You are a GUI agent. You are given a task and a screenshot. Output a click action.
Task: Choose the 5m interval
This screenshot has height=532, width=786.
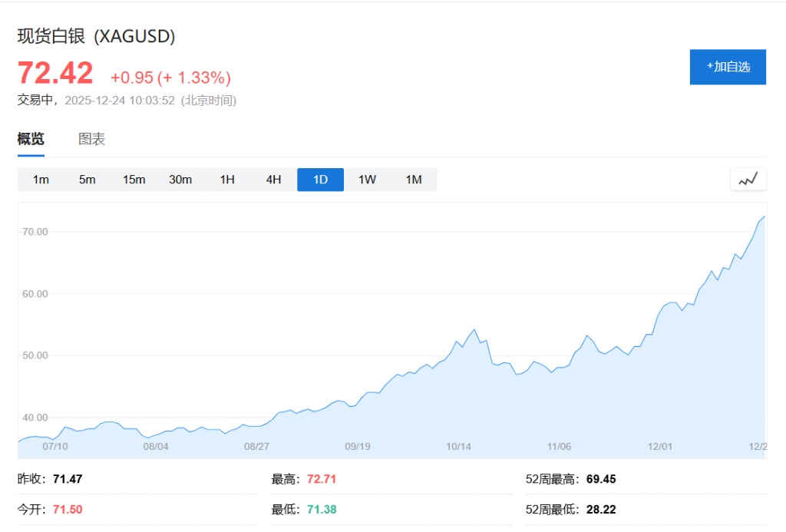pyautogui.click(x=87, y=180)
